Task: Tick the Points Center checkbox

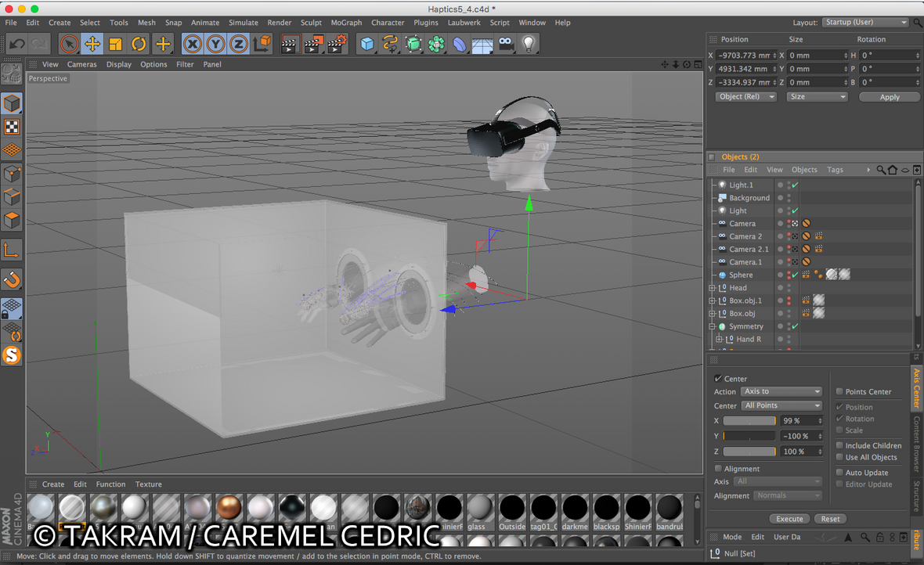Action: click(x=839, y=391)
